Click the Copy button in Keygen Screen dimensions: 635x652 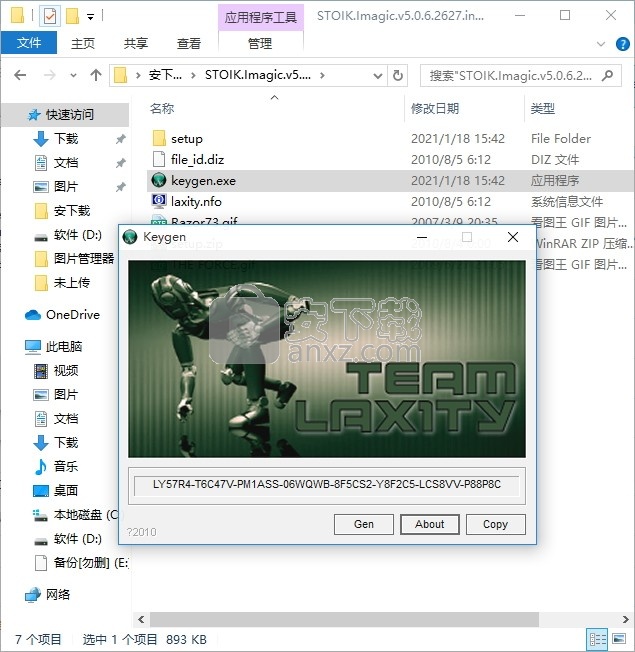click(496, 524)
